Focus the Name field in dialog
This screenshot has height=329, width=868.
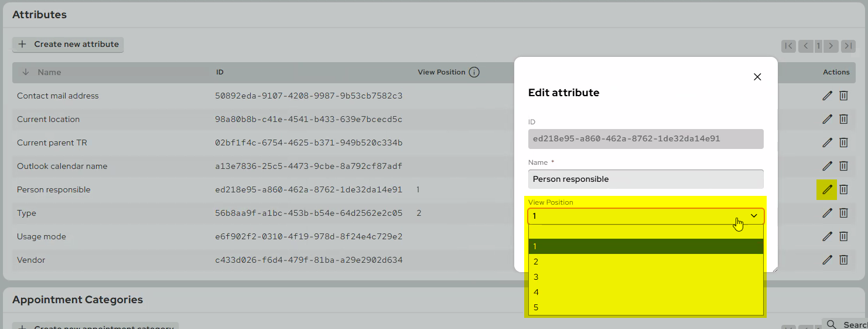coord(646,179)
